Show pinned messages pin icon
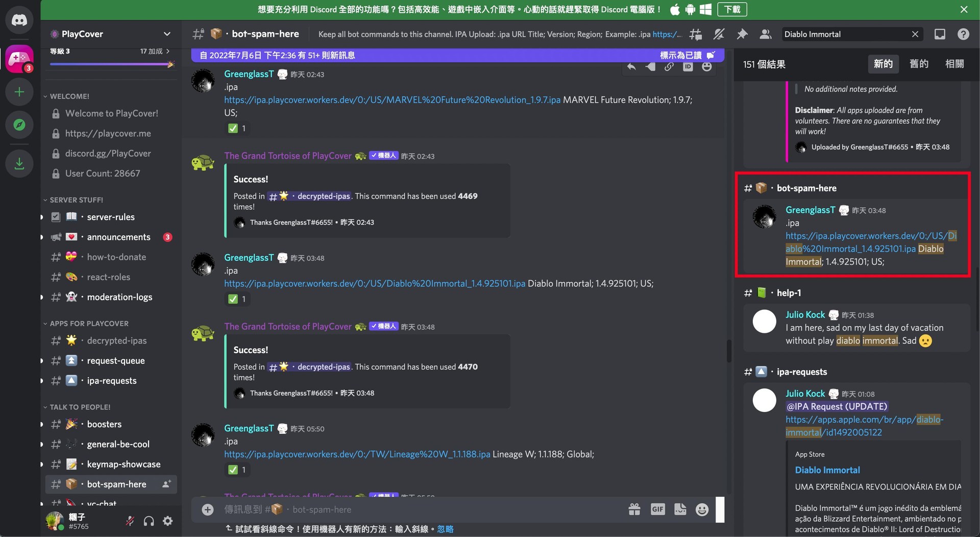The width and height of the screenshot is (980, 537). tap(742, 34)
